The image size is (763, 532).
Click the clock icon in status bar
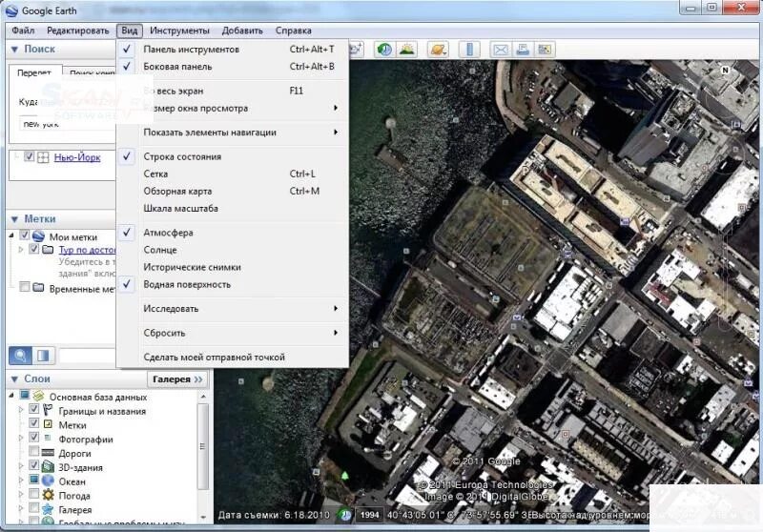point(345,515)
